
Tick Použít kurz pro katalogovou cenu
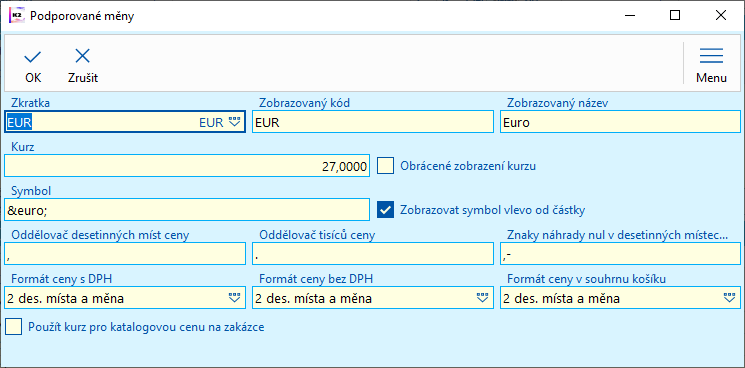tap(13, 327)
